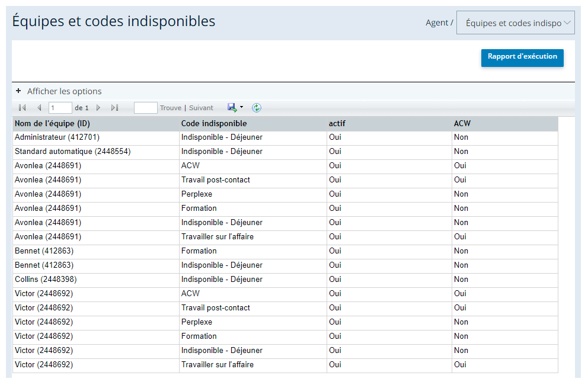Screen dimensions: 588x385
Task: Click the plus icon beside Afficher les options
Action: 18,91
